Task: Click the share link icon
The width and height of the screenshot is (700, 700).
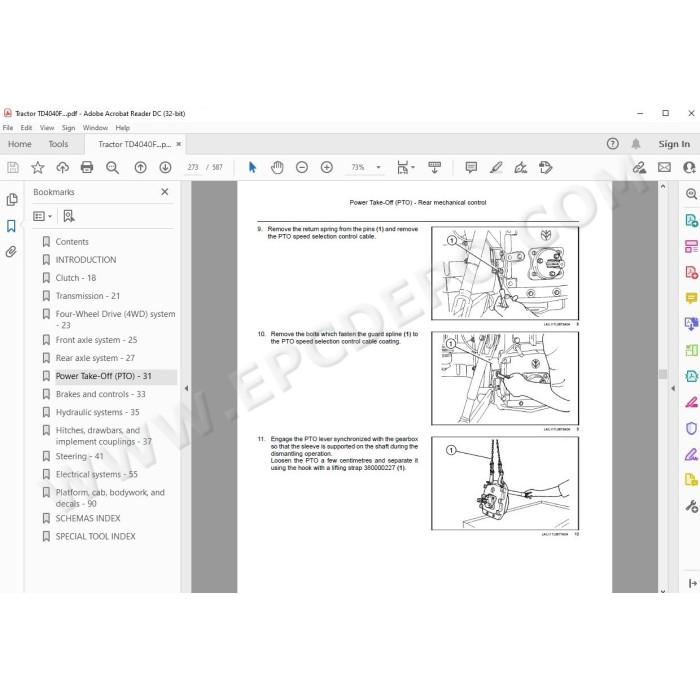Action: 639,167
